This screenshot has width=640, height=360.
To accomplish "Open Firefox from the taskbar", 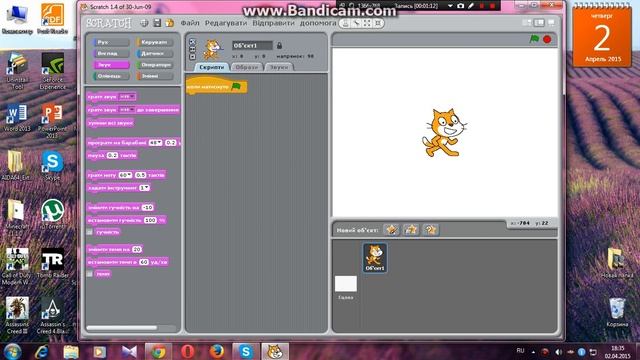I will tap(217, 351).
